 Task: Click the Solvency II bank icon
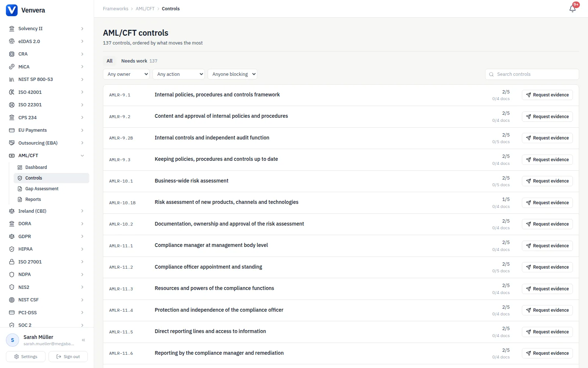tap(12, 29)
